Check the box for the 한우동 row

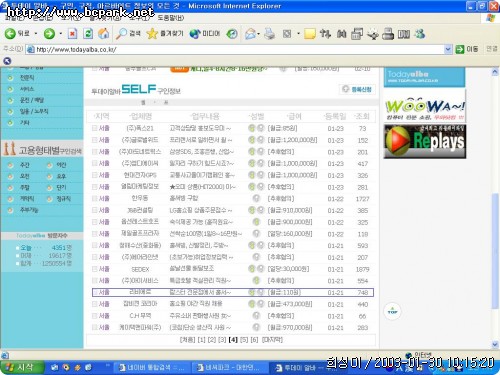[94, 198]
